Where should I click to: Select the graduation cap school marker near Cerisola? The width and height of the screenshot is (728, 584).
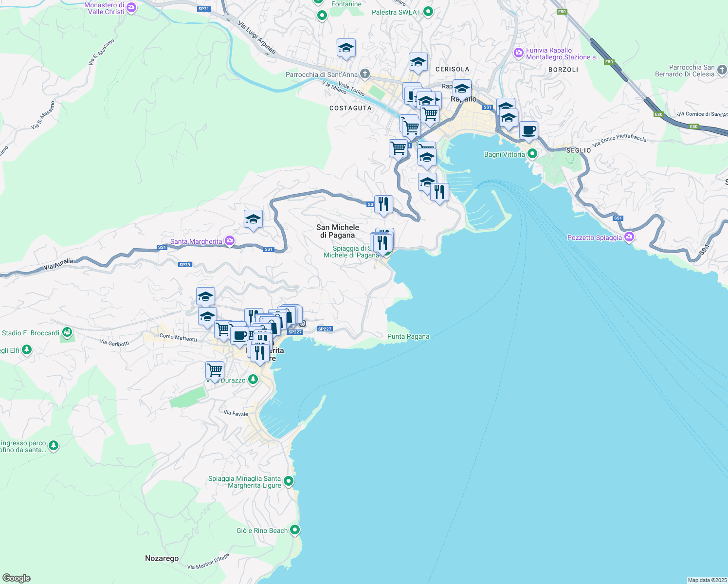[x=418, y=62]
